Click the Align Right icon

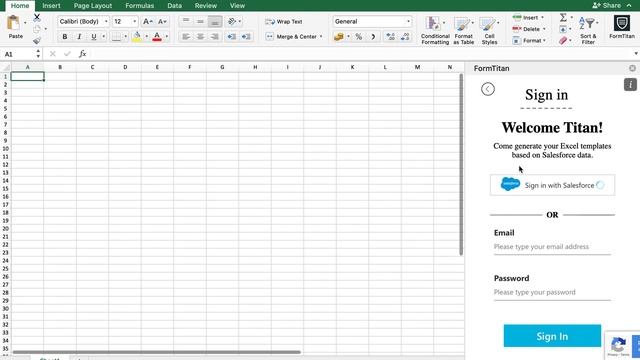(x=215, y=37)
